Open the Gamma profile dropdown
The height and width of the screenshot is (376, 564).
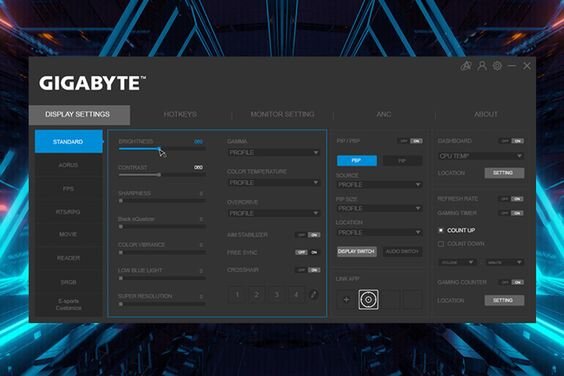pyautogui.click(x=274, y=153)
